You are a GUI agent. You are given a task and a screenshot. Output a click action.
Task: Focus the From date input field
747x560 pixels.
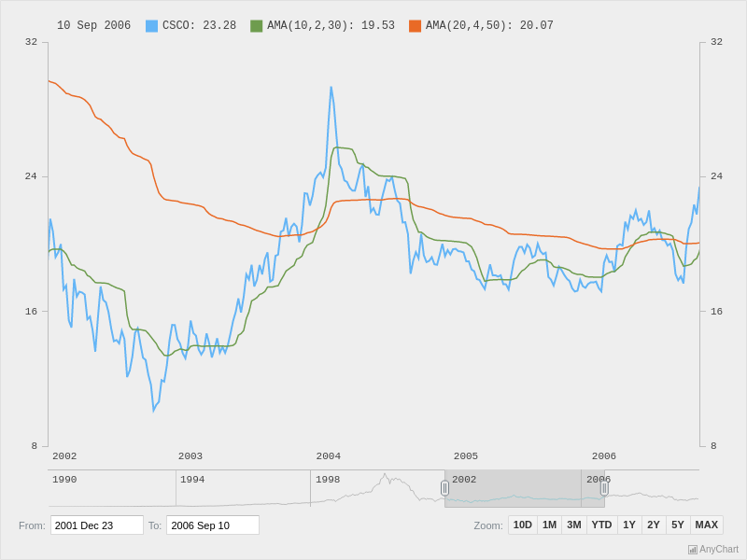coord(97,525)
